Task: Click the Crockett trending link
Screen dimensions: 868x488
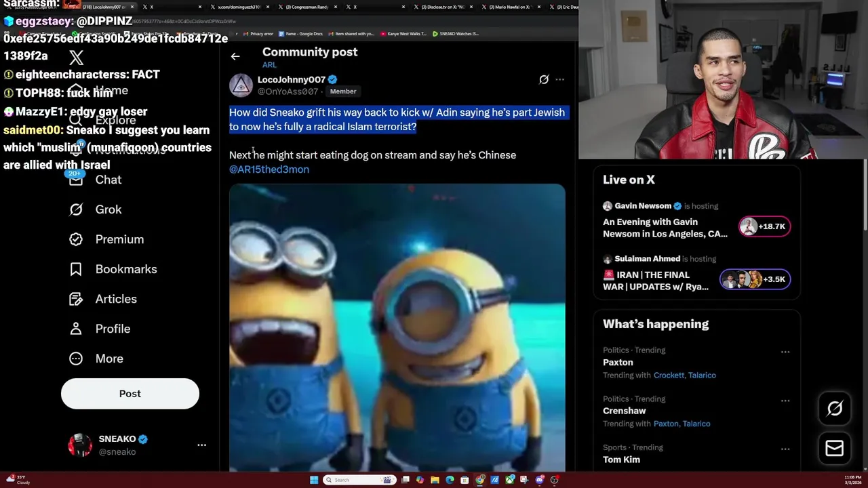Action: pyautogui.click(x=669, y=375)
